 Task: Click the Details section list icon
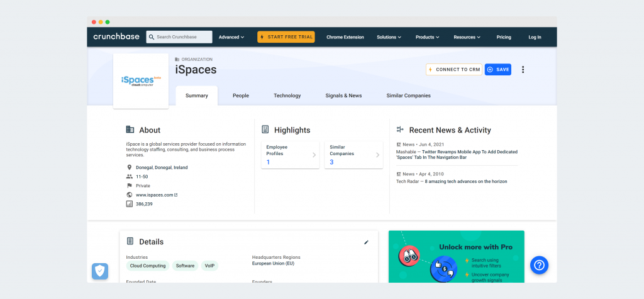pos(130,241)
